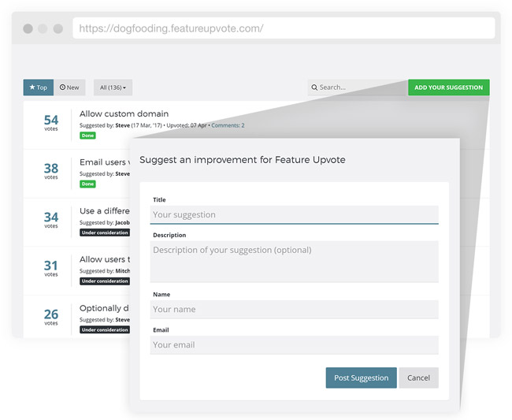Upvote the 31 votes counter
512x420 pixels.
tap(51, 269)
